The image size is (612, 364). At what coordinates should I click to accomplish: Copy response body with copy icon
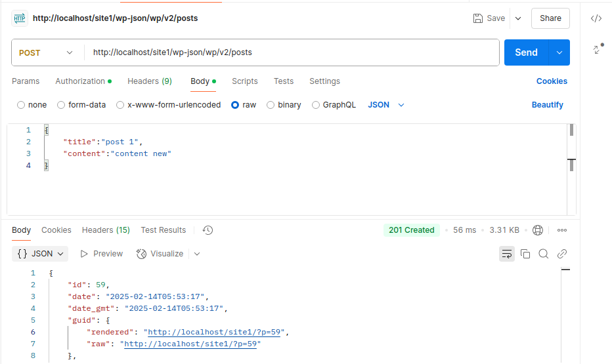point(525,254)
